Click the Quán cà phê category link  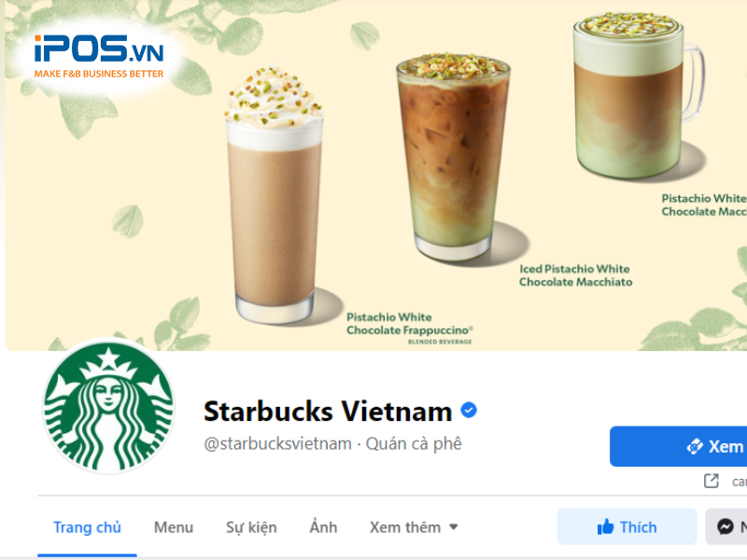tap(414, 444)
